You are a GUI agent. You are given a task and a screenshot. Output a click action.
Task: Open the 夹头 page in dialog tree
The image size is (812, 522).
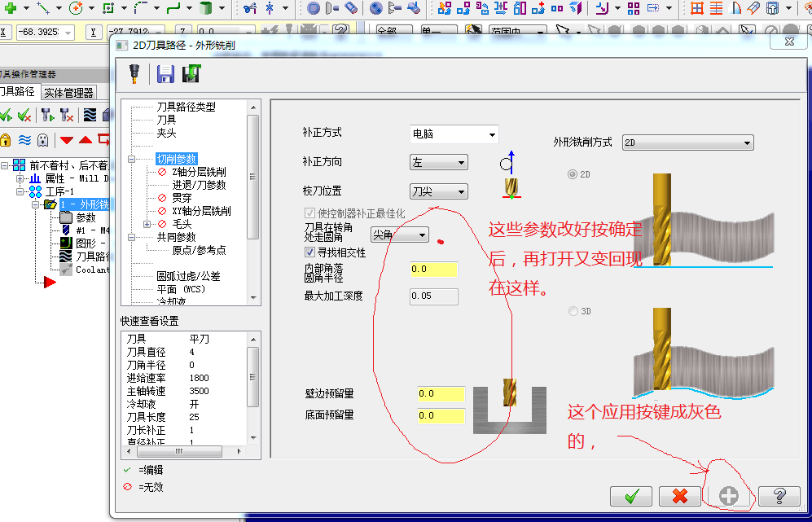point(166,133)
